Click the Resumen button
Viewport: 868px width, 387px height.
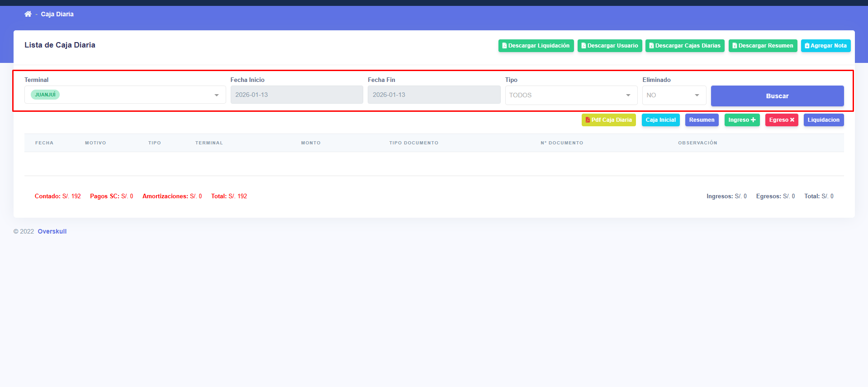[x=702, y=120]
